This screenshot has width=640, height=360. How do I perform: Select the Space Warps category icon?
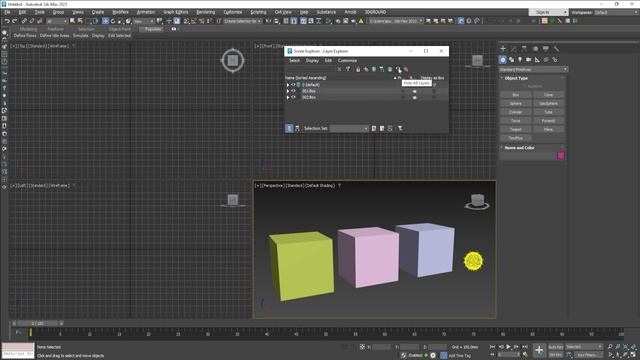coord(546,60)
